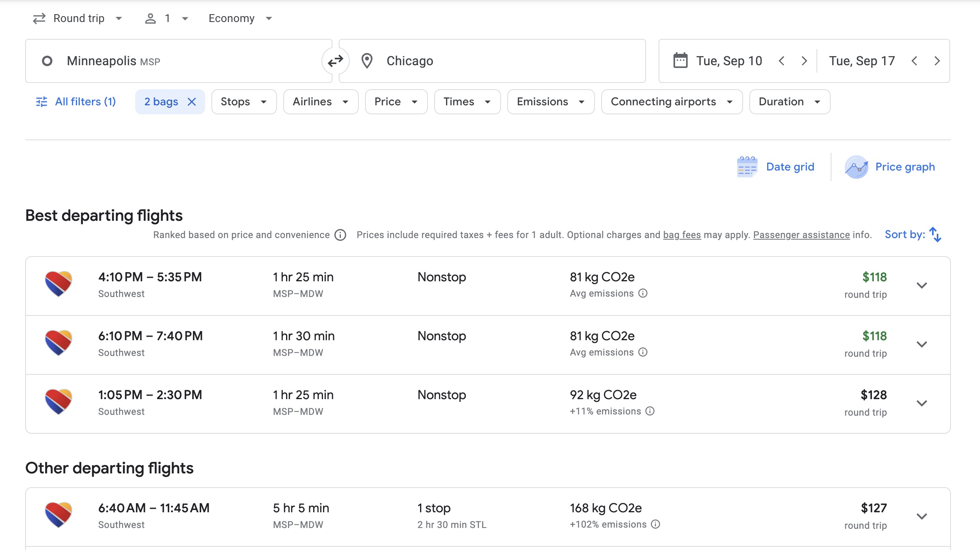Go to previous departure date from Sep 10

782,61
